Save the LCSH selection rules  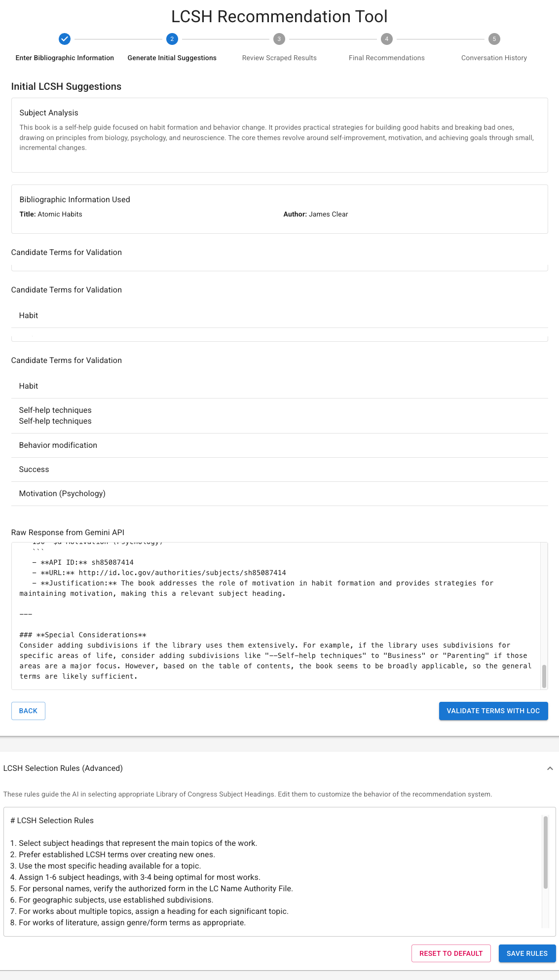527,953
